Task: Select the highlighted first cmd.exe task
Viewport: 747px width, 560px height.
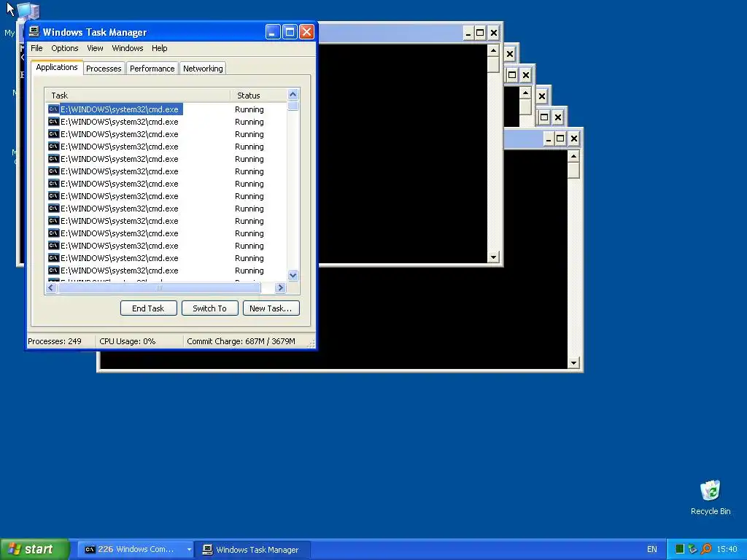Action: [115, 109]
